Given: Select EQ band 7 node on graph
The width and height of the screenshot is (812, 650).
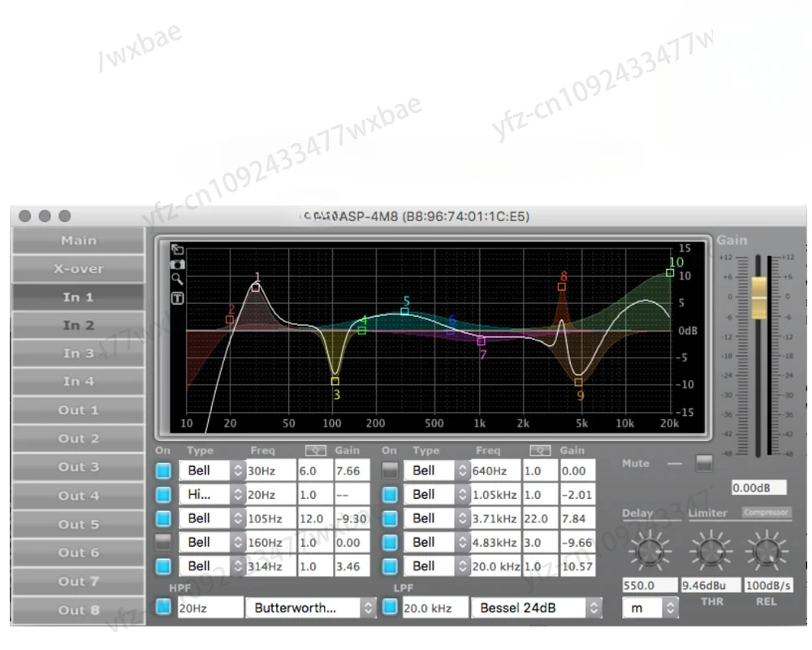Looking at the screenshot, I should [481, 341].
